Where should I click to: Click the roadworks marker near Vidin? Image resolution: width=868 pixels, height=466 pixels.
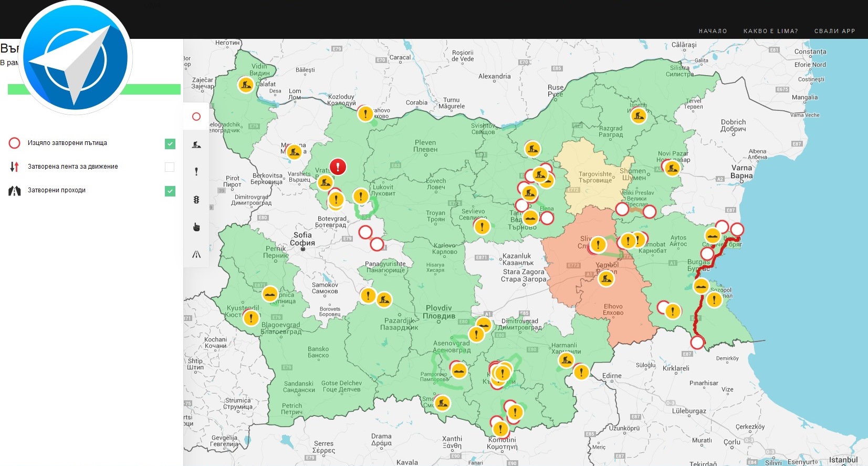(245, 85)
